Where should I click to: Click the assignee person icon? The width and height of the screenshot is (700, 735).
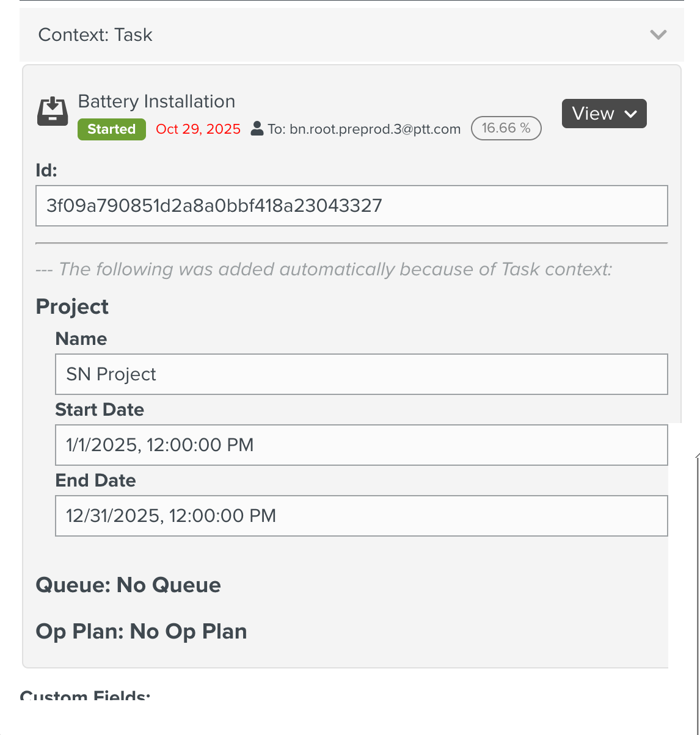(x=257, y=129)
